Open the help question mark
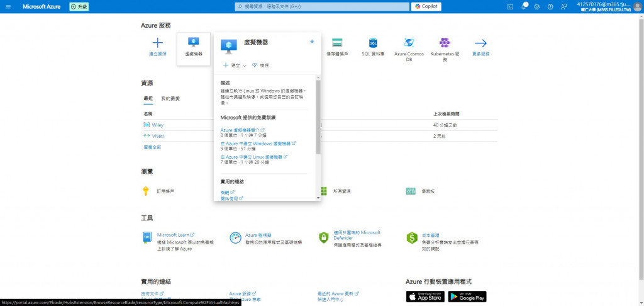This screenshot has height=306, width=644. click(x=550, y=6)
